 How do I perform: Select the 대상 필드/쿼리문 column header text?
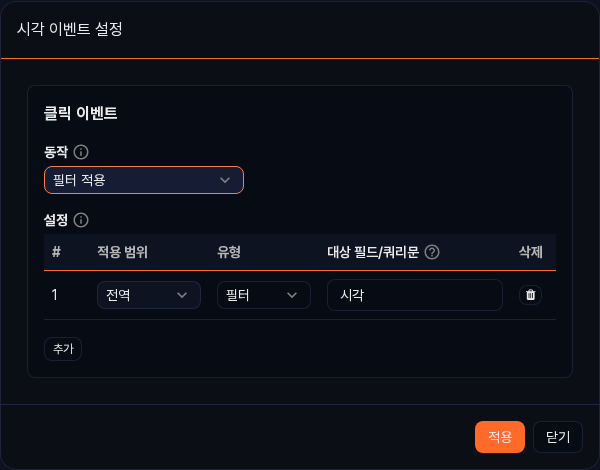pos(373,252)
